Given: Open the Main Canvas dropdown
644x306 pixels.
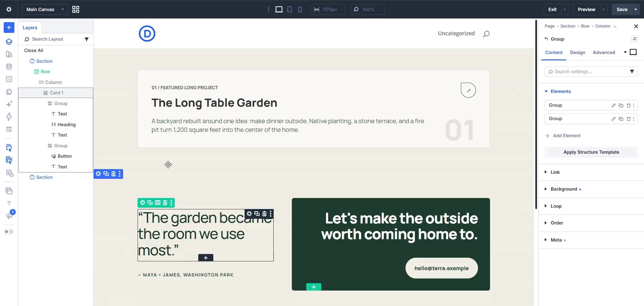Looking at the screenshot, I should [45, 9].
